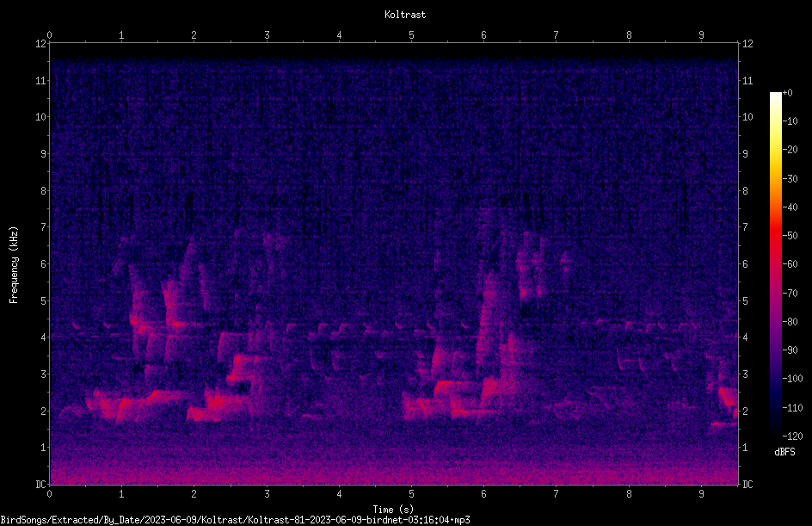Select 12 tick on left frequency axis
812x526 pixels.
(x=41, y=44)
